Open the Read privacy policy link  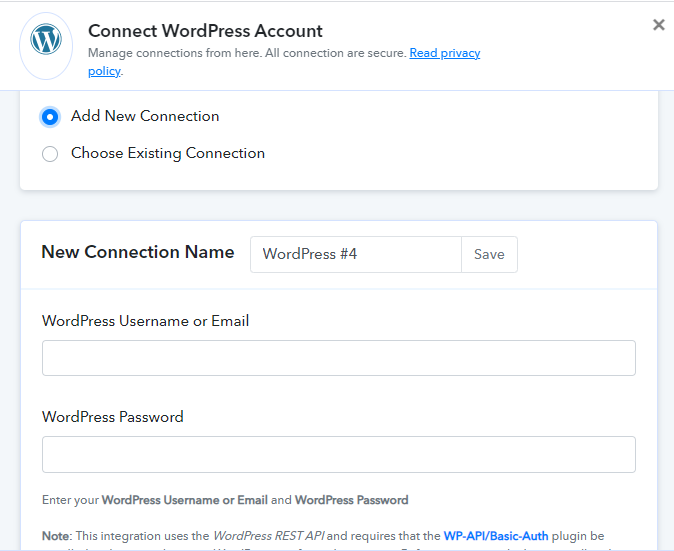(444, 53)
